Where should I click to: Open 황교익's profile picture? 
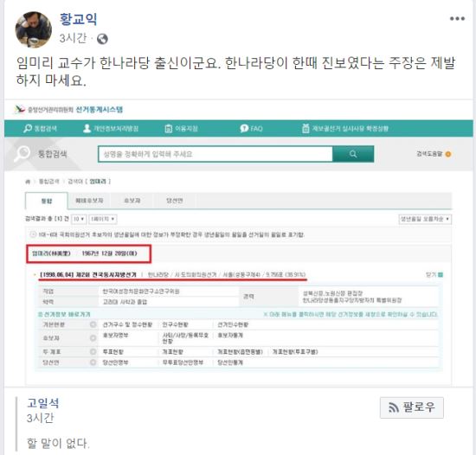[x=34, y=29]
